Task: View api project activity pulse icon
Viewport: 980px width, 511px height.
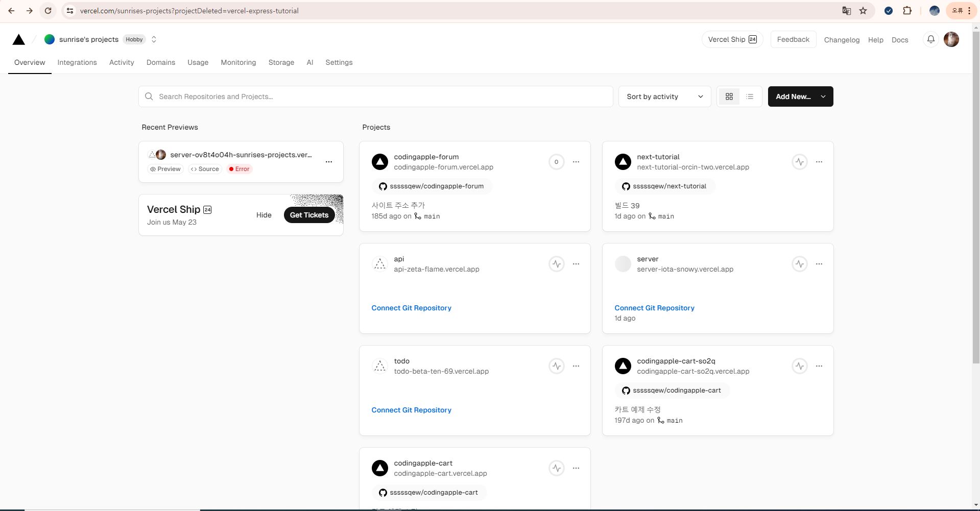Action: coord(557,264)
